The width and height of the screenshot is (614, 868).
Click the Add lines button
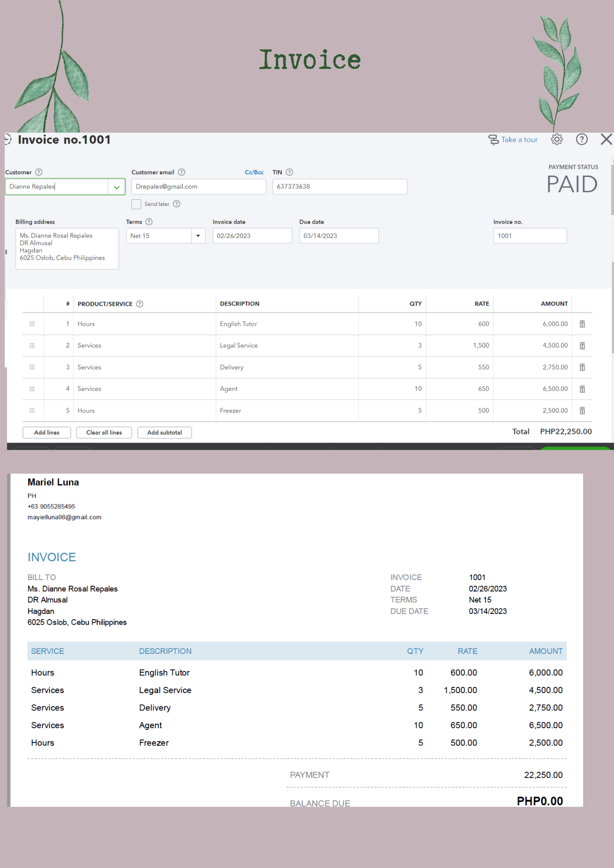point(47,432)
